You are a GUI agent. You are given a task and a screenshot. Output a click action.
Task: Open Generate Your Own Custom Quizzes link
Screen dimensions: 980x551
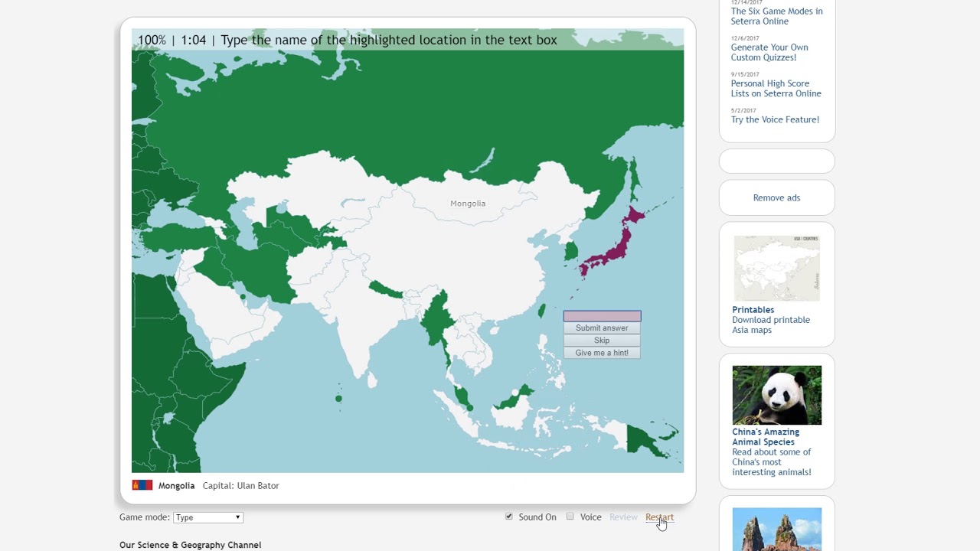[769, 52]
